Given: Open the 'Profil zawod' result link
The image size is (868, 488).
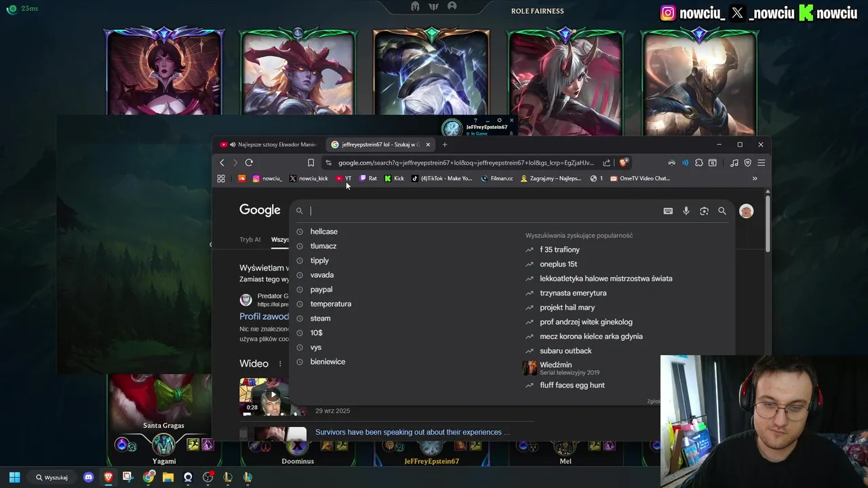Looking at the screenshot, I should 264,317.
